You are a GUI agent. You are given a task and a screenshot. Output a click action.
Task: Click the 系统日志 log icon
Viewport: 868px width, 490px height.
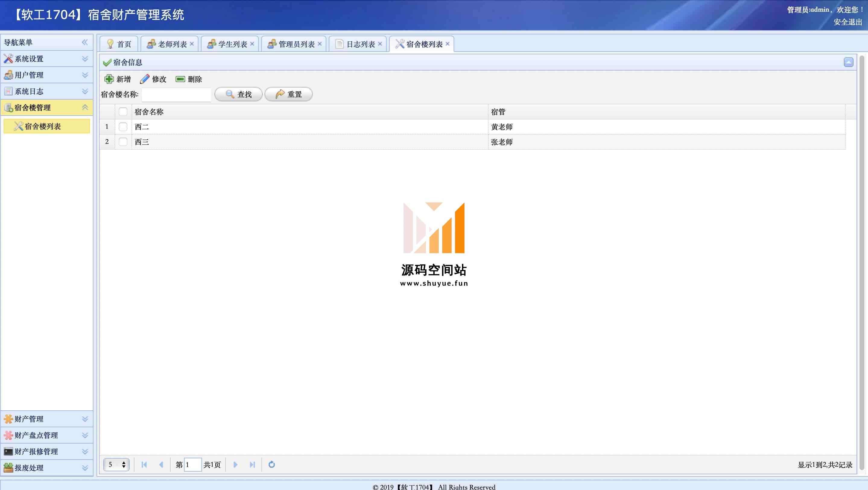pyautogui.click(x=8, y=91)
